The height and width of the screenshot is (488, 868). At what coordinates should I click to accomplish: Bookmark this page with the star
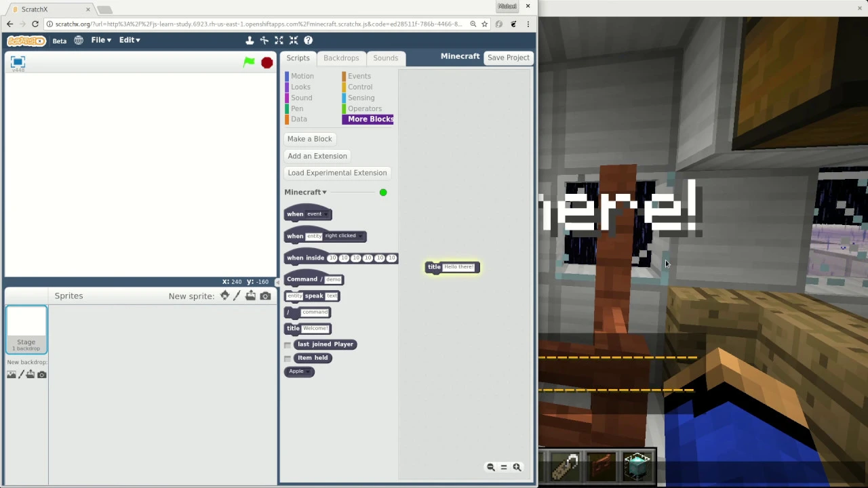(484, 24)
